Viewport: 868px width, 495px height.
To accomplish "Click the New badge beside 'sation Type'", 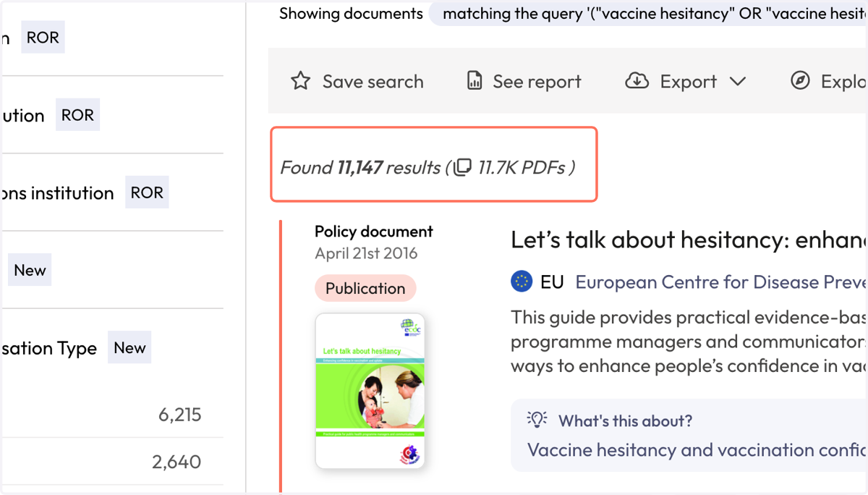I will 129,347.
